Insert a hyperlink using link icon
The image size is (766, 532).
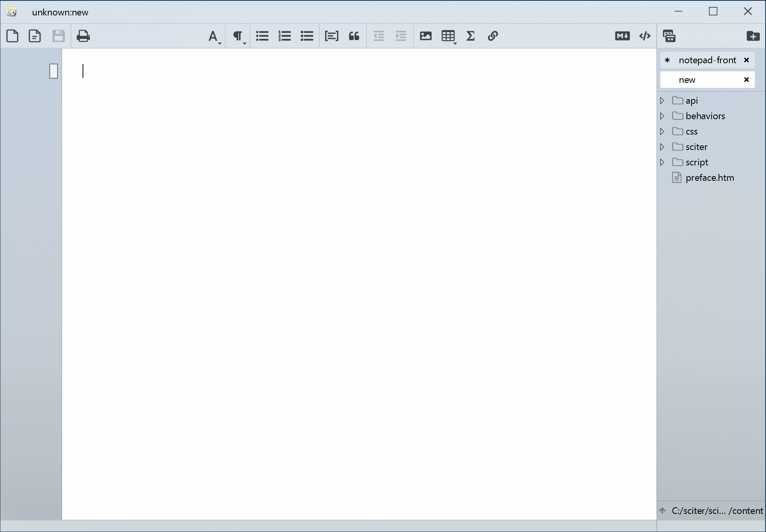tap(493, 36)
